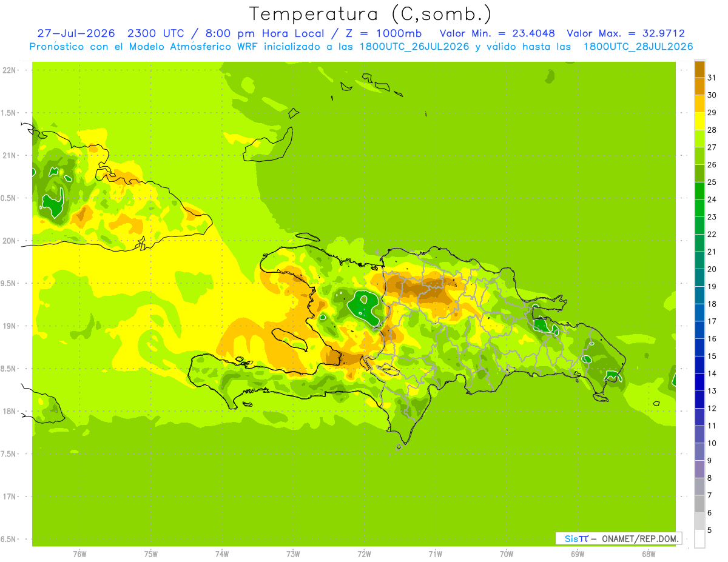Click the blue swatch between 17 and 18
This screenshot has height=562, width=728.
699,312
